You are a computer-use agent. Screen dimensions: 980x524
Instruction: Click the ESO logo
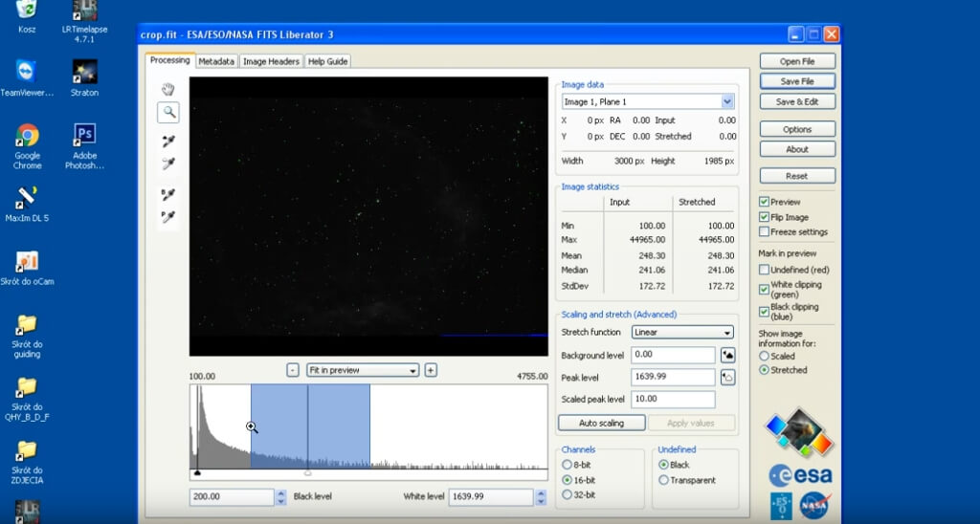(x=781, y=506)
